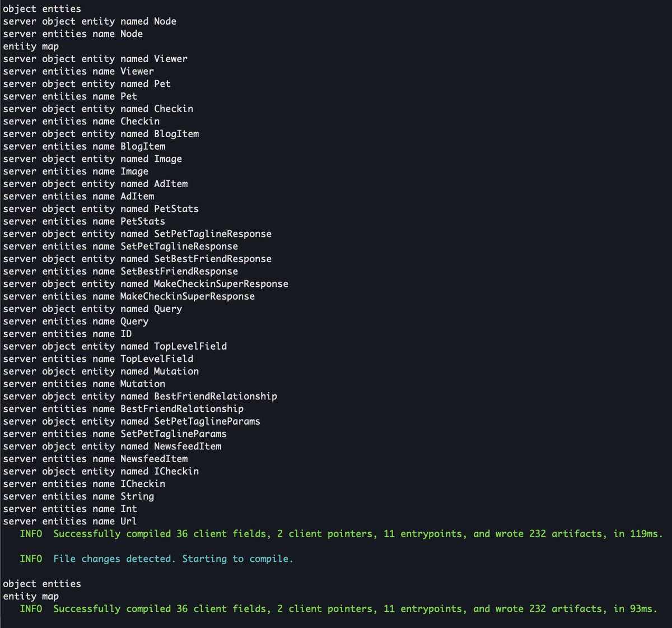This screenshot has width=672, height=628.
Task: Click 'server entities name ICheckin'
Action: click(84, 484)
